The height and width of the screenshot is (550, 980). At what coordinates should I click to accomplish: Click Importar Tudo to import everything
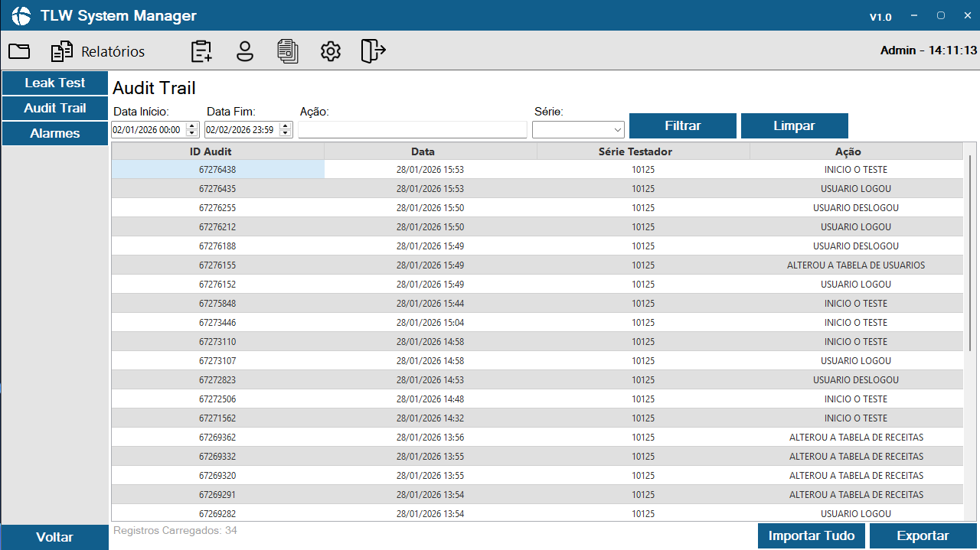coord(812,535)
